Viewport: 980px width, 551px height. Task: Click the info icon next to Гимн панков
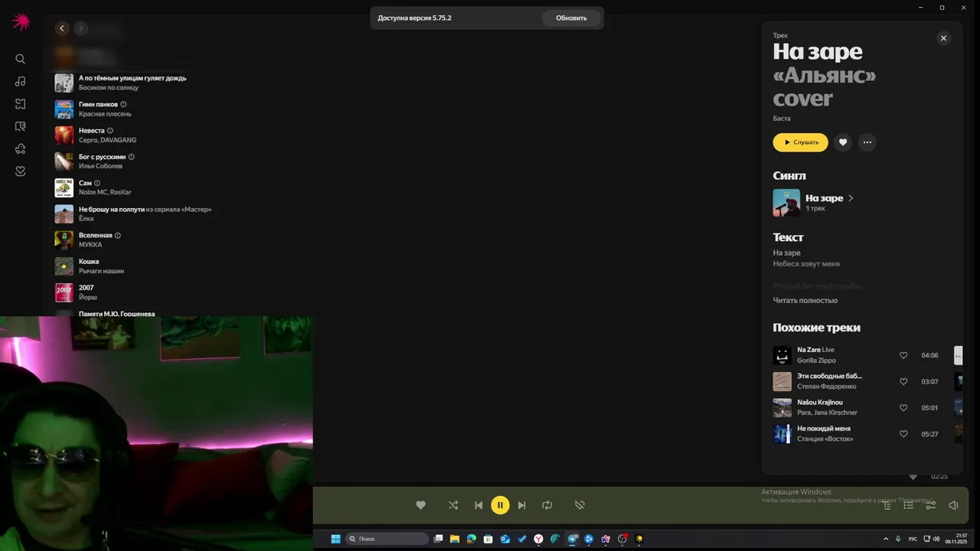click(123, 104)
